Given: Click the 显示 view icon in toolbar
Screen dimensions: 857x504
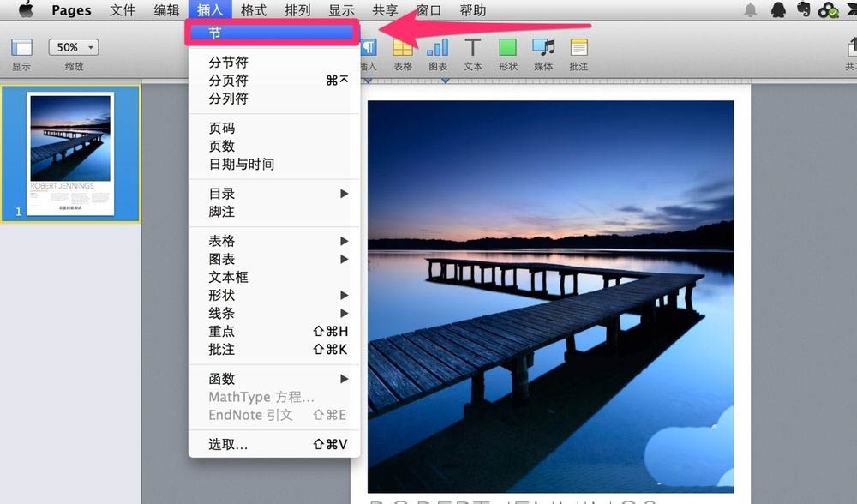Looking at the screenshot, I should click(21, 48).
